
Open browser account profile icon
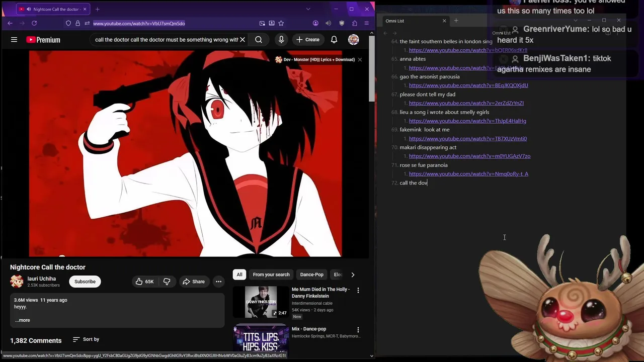315,23
